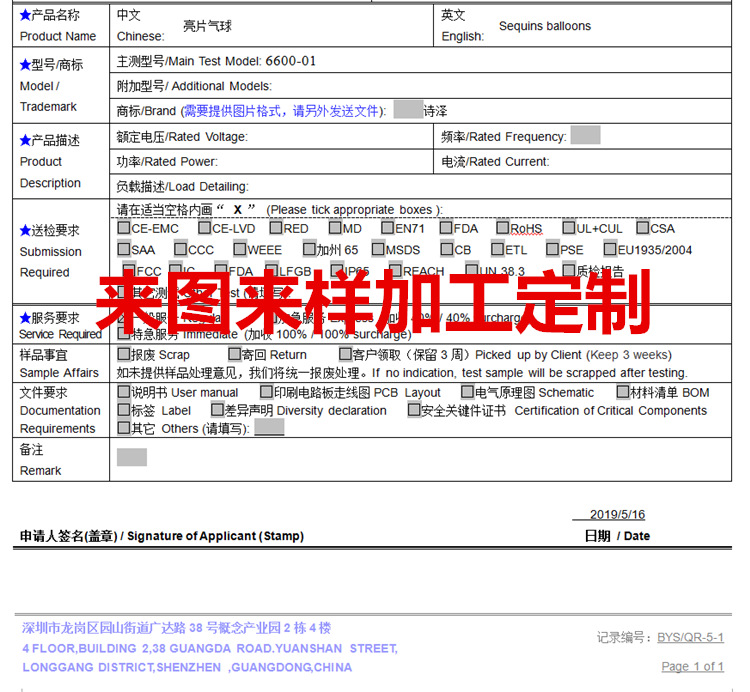
Task: Tick the CE-EMC checkbox
Action: (x=124, y=227)
